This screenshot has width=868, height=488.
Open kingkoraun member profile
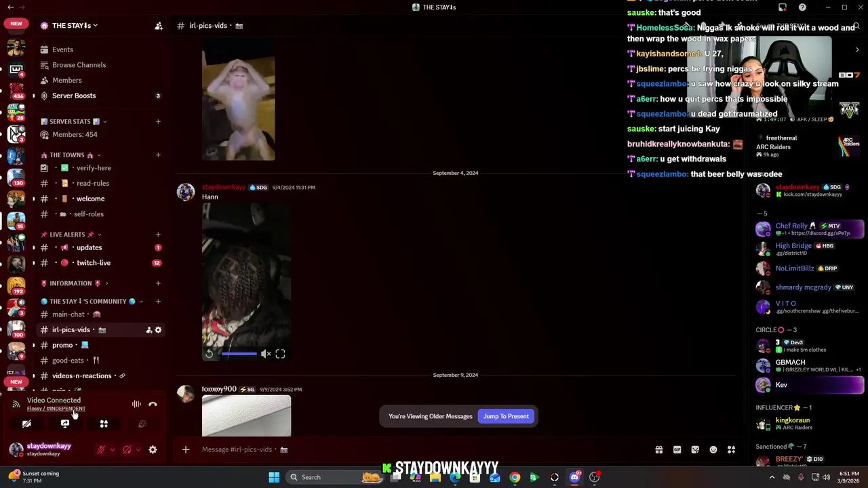810,424
